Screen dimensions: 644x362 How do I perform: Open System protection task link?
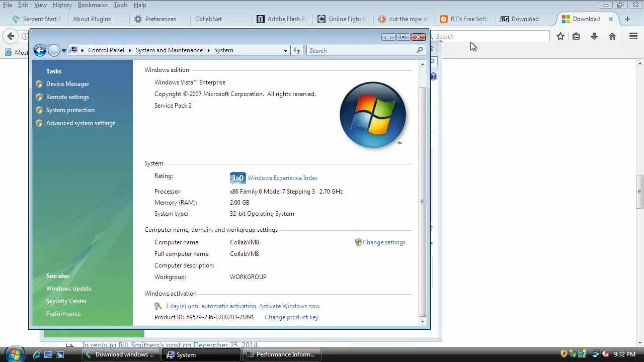(x=70, y=110)
